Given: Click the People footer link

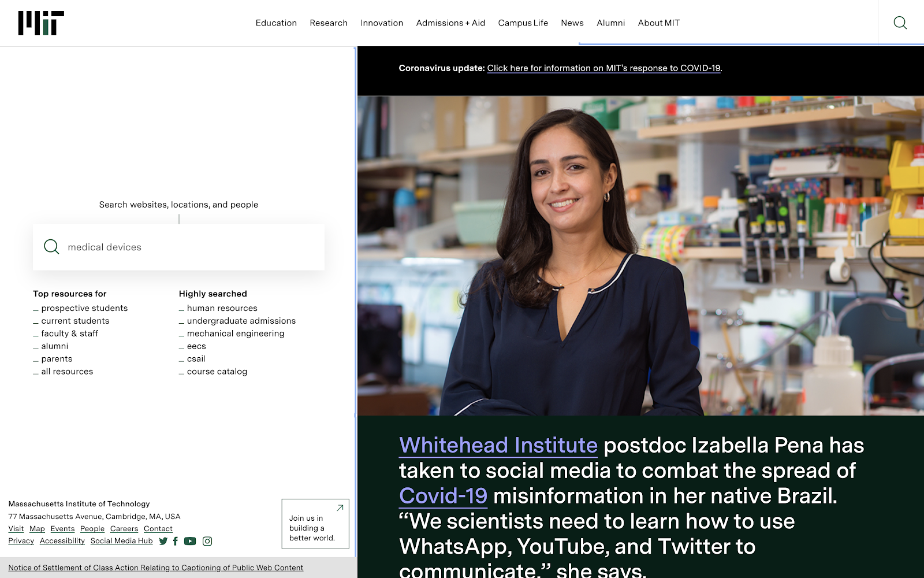Looking at the screenshot, I should pos(92,529).
